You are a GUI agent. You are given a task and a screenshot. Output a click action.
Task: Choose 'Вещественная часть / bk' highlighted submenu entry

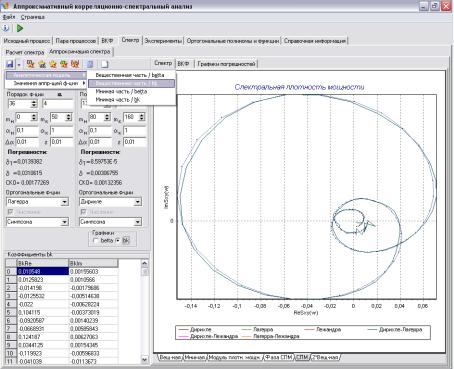tap(131, 83)
